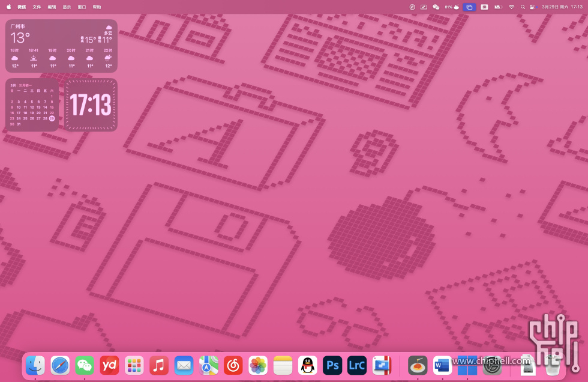This screenshot has height=382, width=588.
Task: Click the 17:13 clock widget
Action: tap(91, 105)
